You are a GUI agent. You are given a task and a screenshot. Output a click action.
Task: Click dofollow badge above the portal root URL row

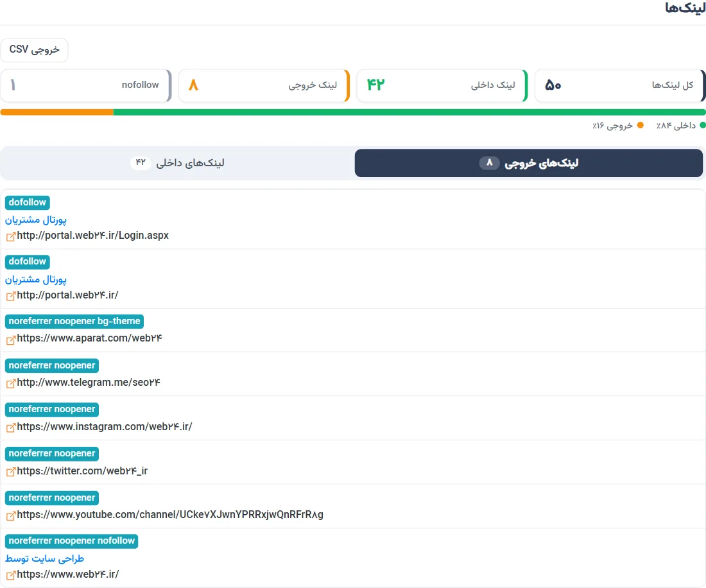coord(28,262)
